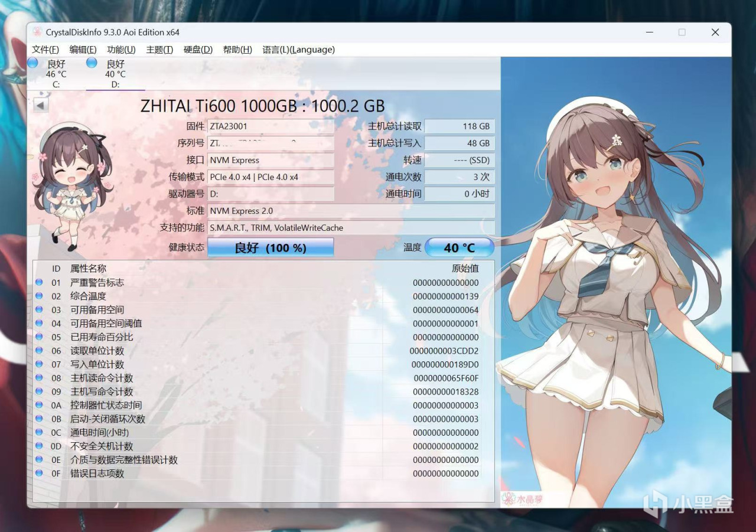Click the status dot for attribute 09

click(39, 391)
